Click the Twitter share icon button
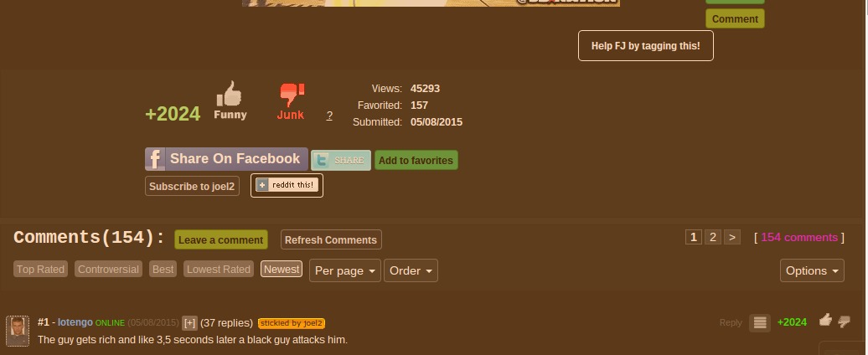Image resolution: width=868 pixels, height=355 pixels. pyautogui.click(x=340, y=160)
